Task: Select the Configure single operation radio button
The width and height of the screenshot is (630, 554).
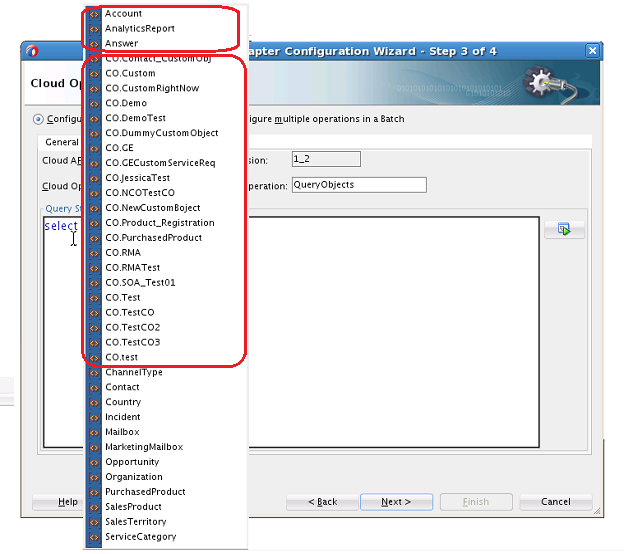Action: (38, 119)
